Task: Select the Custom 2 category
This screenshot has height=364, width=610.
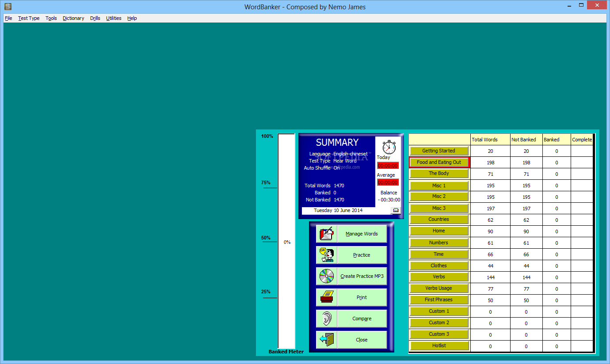Action: tap(439, 323)
